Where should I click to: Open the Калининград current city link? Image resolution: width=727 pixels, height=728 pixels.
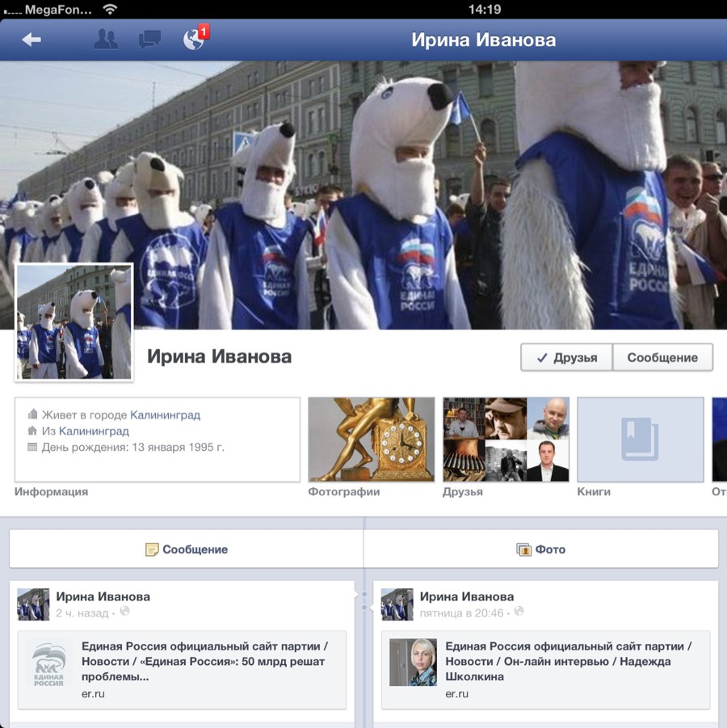click(165, 414)
